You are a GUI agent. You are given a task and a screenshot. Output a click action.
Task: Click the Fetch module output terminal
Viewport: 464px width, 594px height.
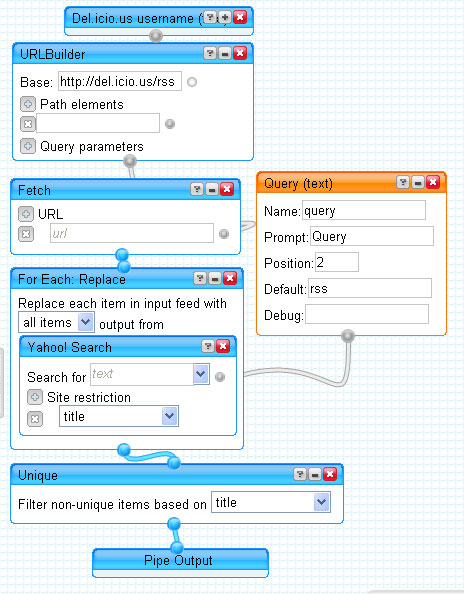click(122, 255)
